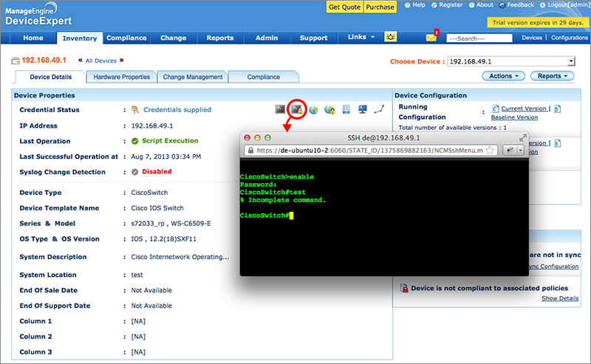Viewport: 591px width, 364px height.
Task: Click the 'Trial version expires in 29 days' notice
Action: (538, 23)
